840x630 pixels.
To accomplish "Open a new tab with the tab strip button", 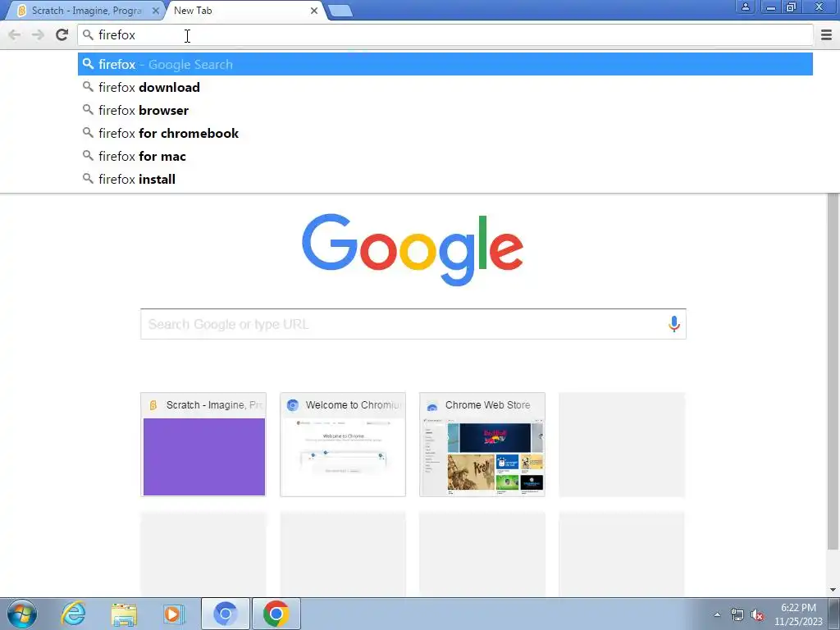I will point(340,11).
